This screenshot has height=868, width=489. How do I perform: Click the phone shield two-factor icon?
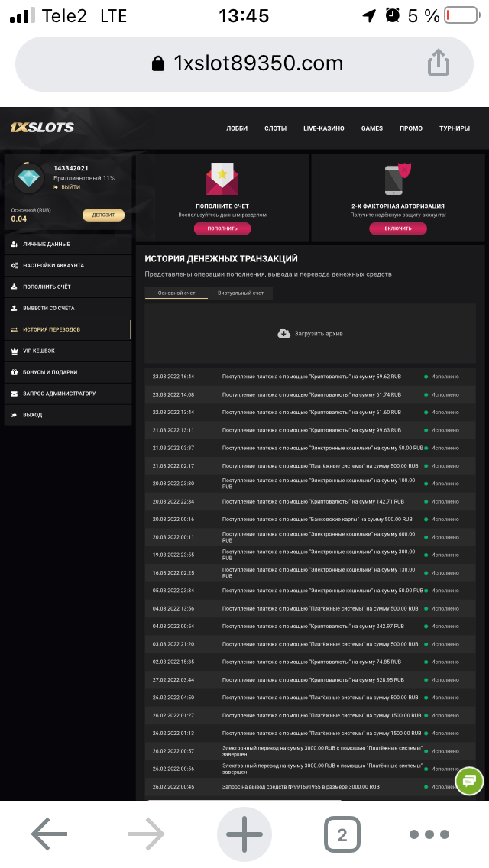397,178
